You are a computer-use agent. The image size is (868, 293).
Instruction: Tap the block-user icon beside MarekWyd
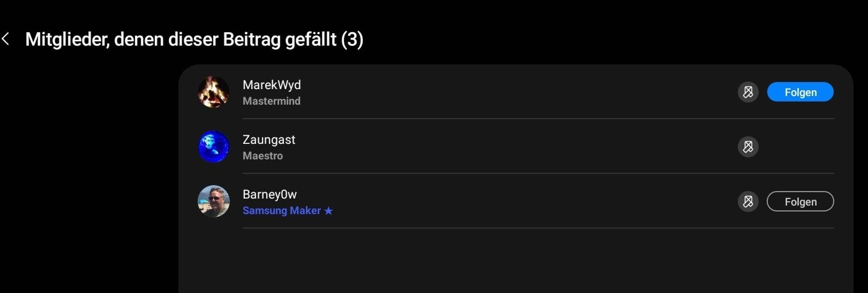click(x=748, y=92)
